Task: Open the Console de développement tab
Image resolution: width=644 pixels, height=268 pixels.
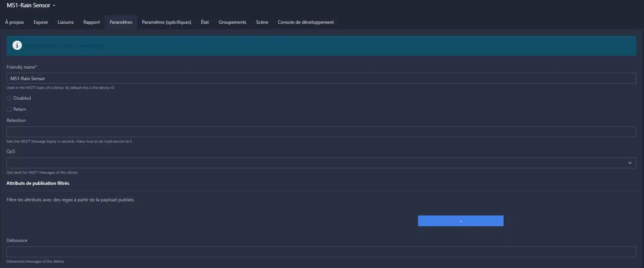Action: pos(305,22)
